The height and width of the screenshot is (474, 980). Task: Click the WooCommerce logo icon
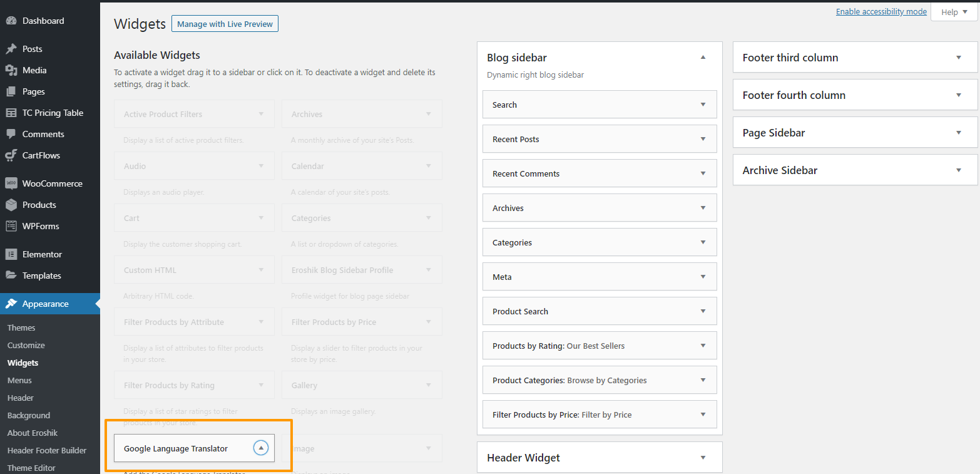click(x=11, y=183)
